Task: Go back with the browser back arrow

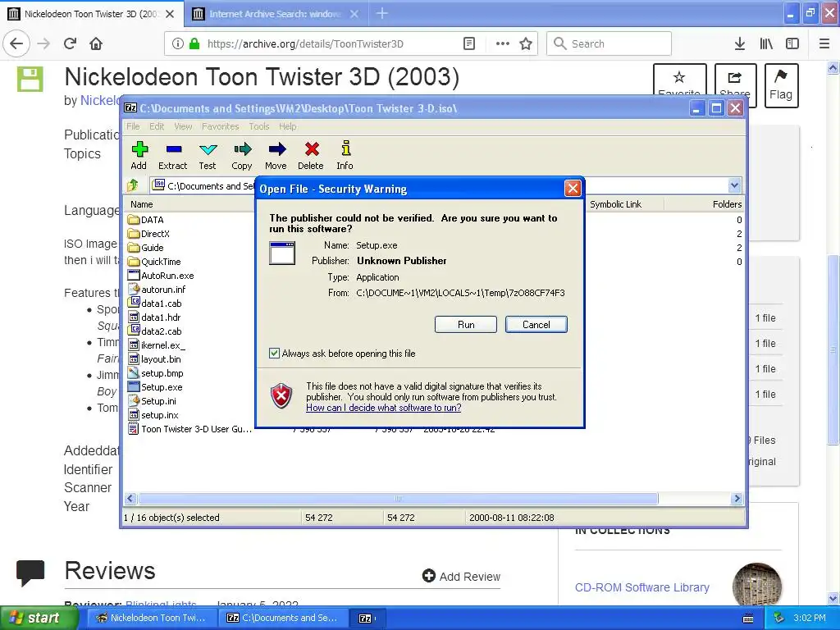Action: click(16, 43)
